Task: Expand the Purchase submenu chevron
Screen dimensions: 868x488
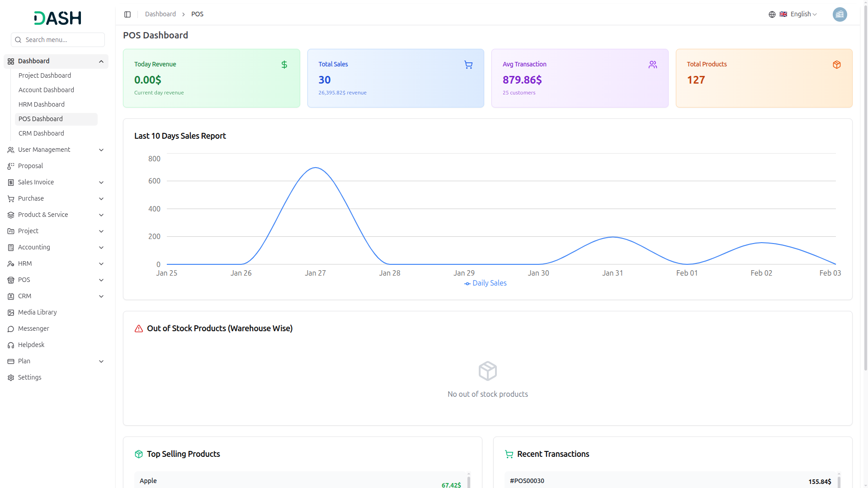Action: coord(101,199)
